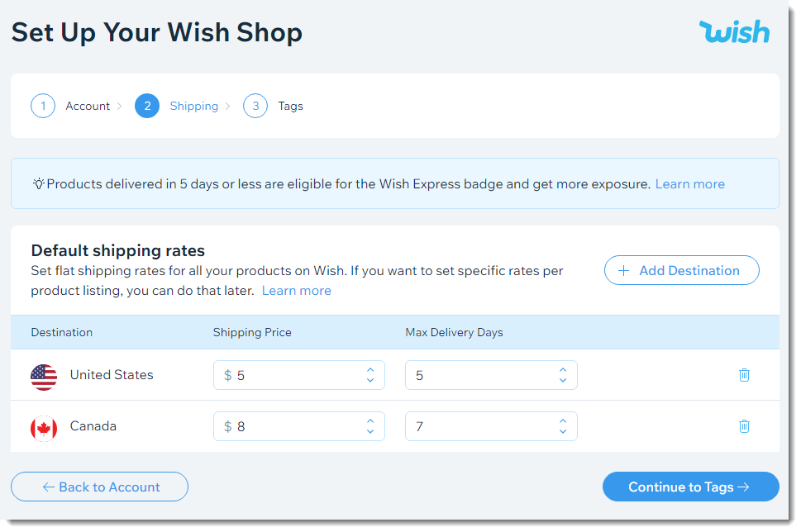Click Add Destination button
801x532 pixels.
681,270
